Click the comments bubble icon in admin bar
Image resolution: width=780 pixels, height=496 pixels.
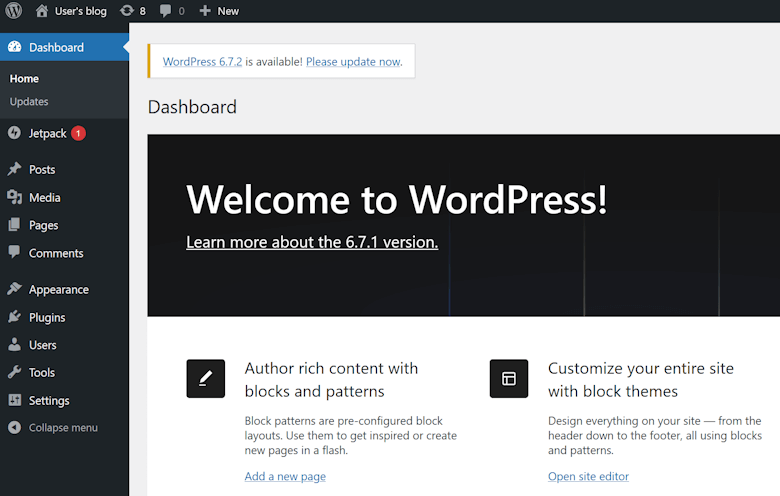[x=166, y=11]
